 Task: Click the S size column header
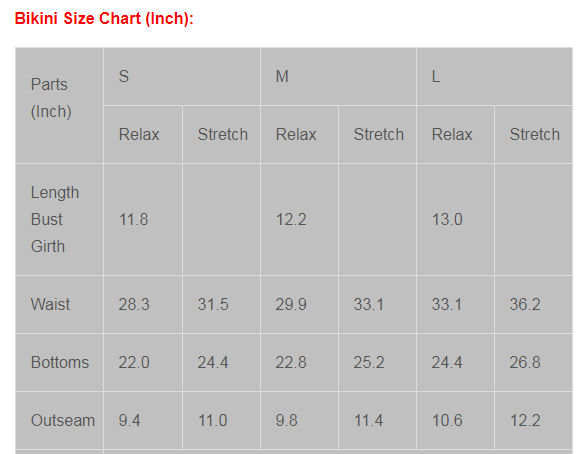click(x=182, y=76)
